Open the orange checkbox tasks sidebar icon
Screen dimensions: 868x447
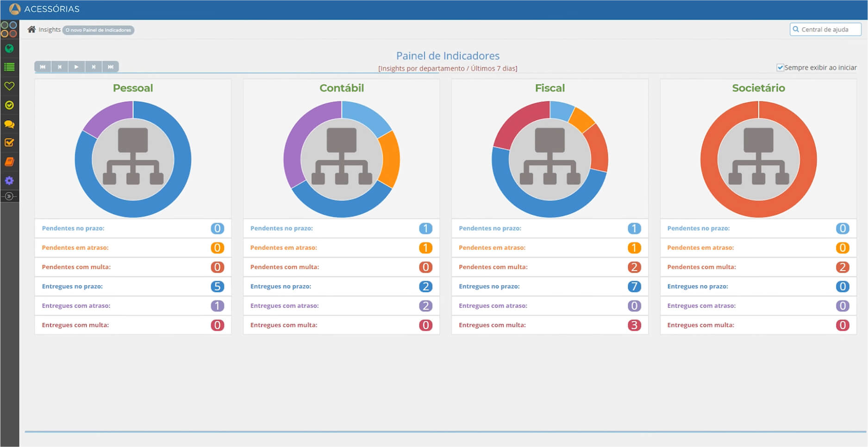pyautogui.click(x=9, y=143)
